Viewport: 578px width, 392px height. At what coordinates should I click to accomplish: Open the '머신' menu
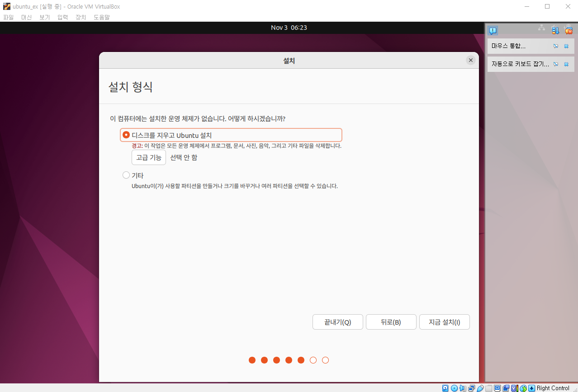pyautogui.click(x=27, y=17)
